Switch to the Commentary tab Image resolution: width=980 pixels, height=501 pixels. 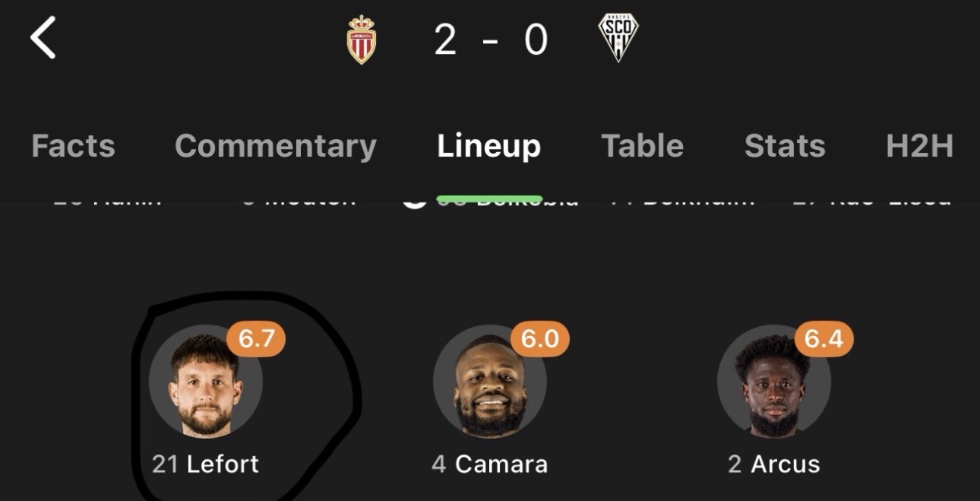point(276,146)
